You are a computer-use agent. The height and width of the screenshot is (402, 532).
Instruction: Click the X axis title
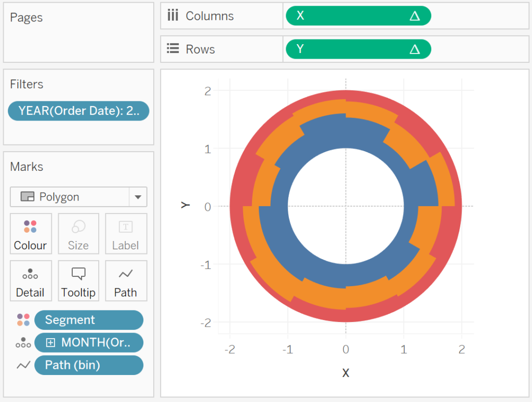(345, 373)
